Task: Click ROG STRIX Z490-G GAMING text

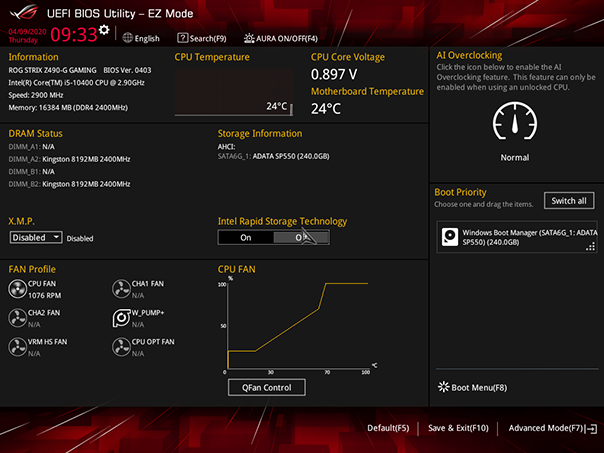Action: (52, 70)
